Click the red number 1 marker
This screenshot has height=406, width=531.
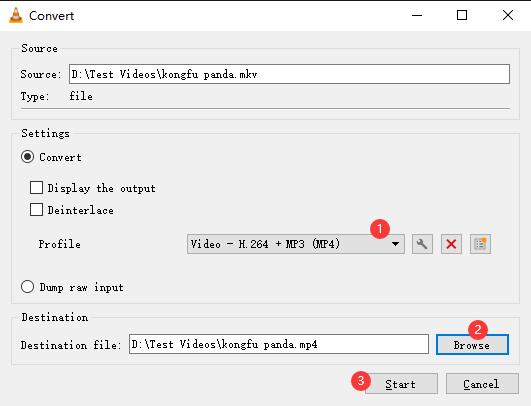tap(380, 229)
